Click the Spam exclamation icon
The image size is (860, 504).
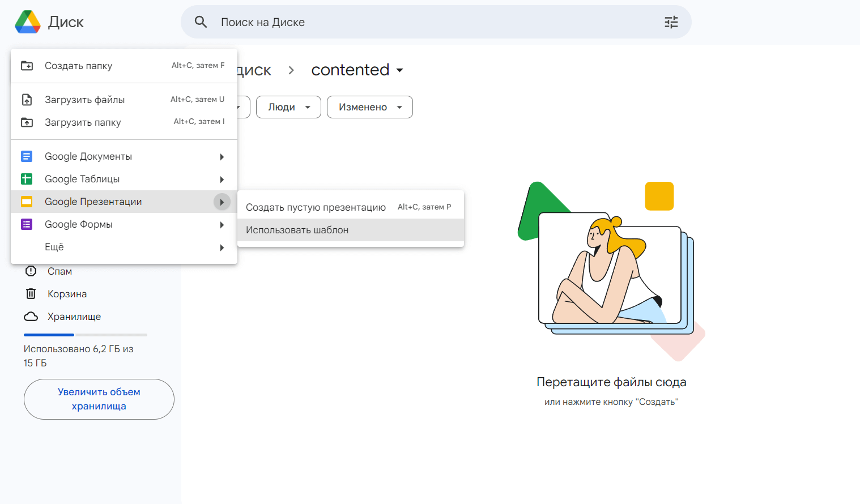tap(31, 271)
